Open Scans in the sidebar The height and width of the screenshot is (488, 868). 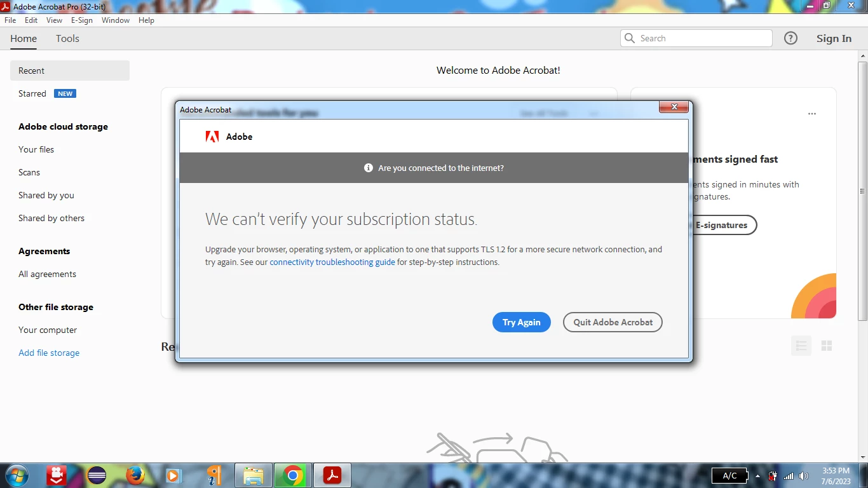(x=29, y=172)
